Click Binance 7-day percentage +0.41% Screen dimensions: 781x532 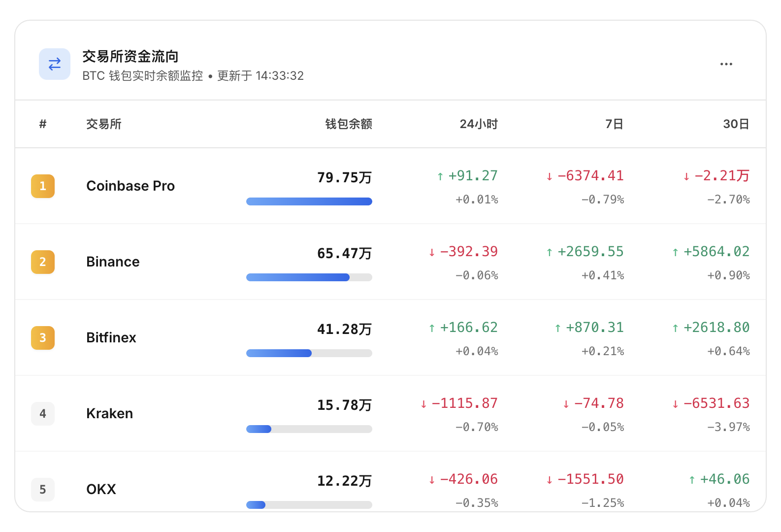pos(603,275)
